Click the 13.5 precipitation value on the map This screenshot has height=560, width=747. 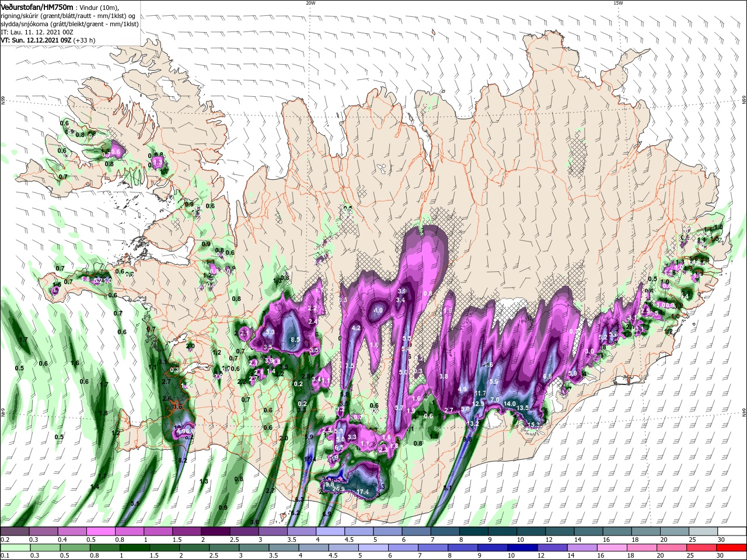pyautogui.click(x=523, y=408)
